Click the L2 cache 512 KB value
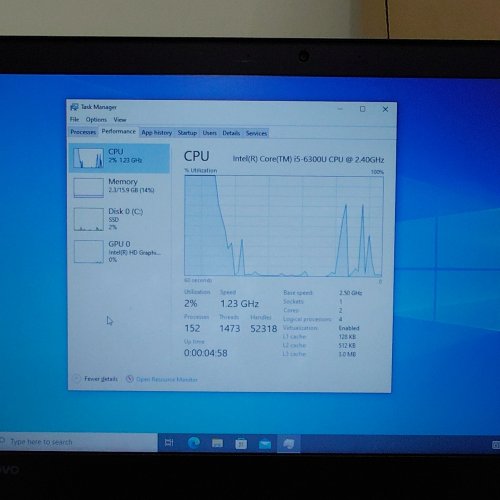 347,345
